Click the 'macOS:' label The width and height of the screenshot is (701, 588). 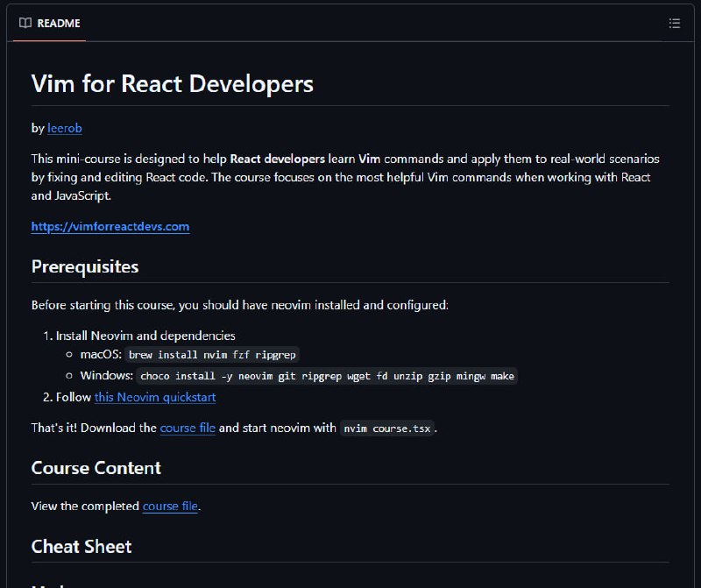coord(101,355)
